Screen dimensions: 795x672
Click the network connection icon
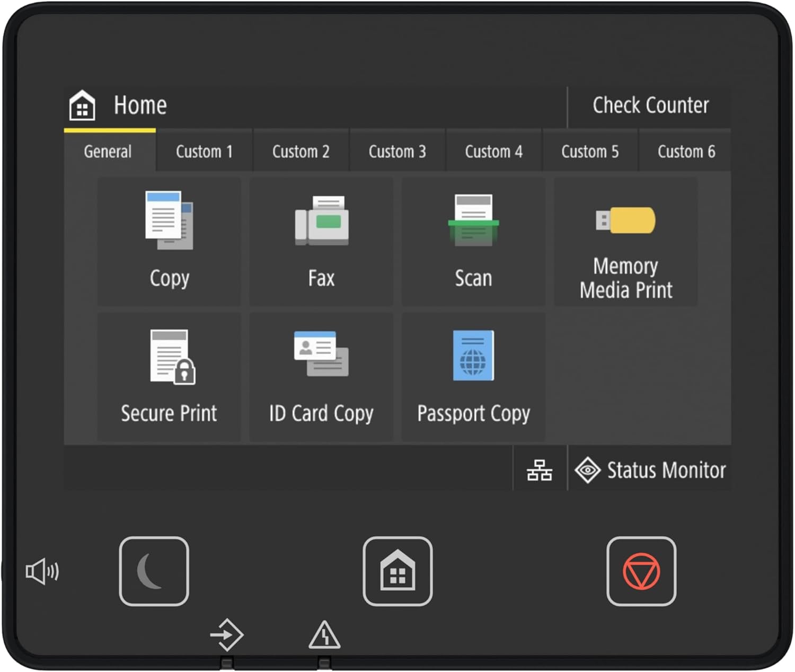(540, 470)
